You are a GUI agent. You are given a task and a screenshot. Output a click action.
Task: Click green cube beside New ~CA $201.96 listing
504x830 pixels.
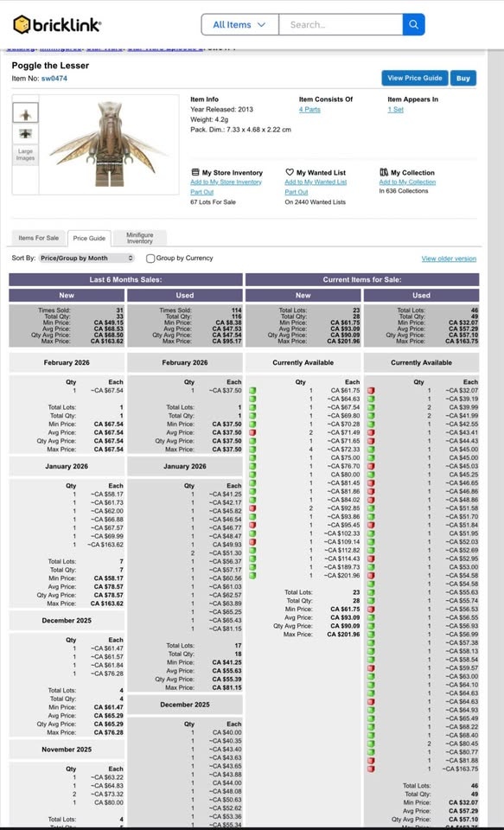click(252, 576)
